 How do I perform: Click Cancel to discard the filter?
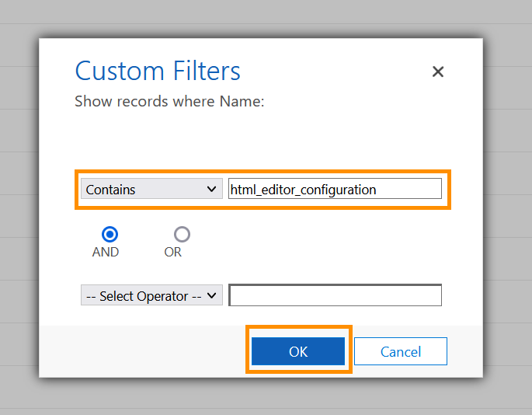[400, 351]
